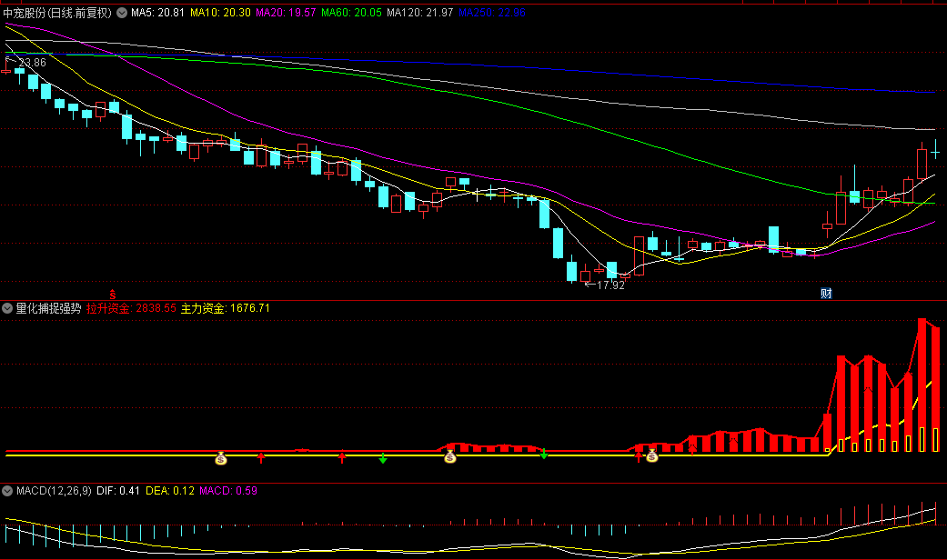This screenshot has width=947, height=560.
Task: Click the rightmost green down-arrow signal
Action: (x=544, y=454)
